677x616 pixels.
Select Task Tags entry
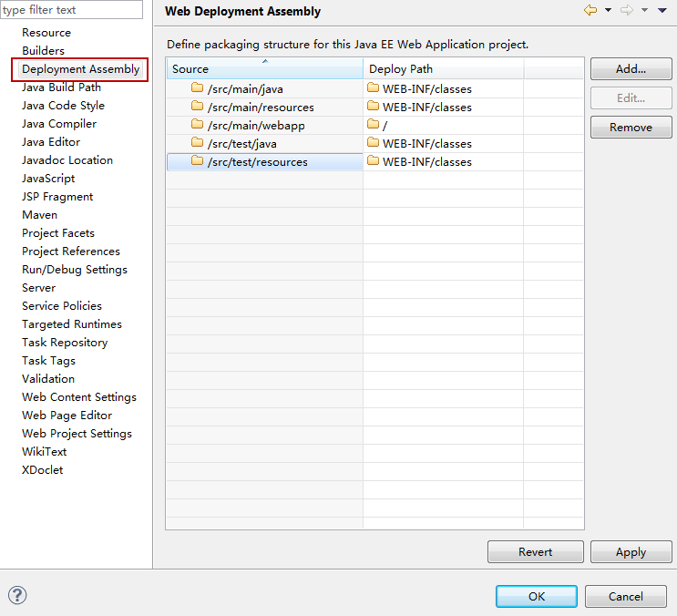[49, 360]
